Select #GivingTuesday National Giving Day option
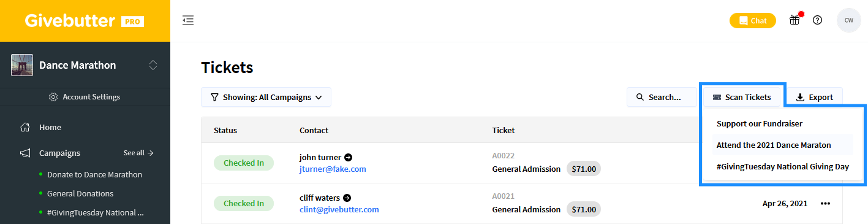 [782, 166]
